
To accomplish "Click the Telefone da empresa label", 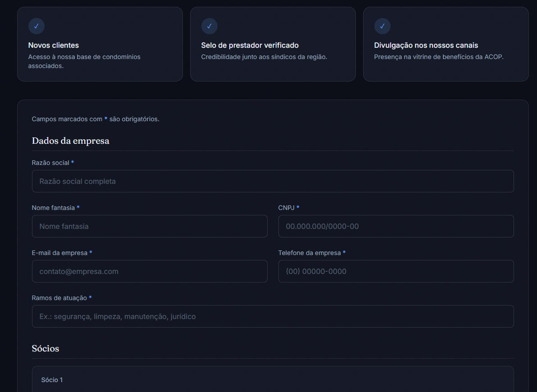I will [x=312, y=253].
